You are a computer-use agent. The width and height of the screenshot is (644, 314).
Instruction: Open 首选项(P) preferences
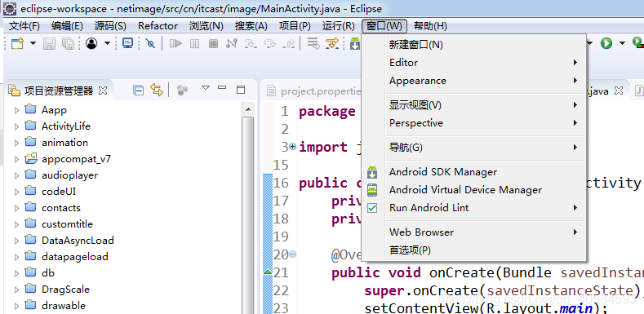point(473,250)
